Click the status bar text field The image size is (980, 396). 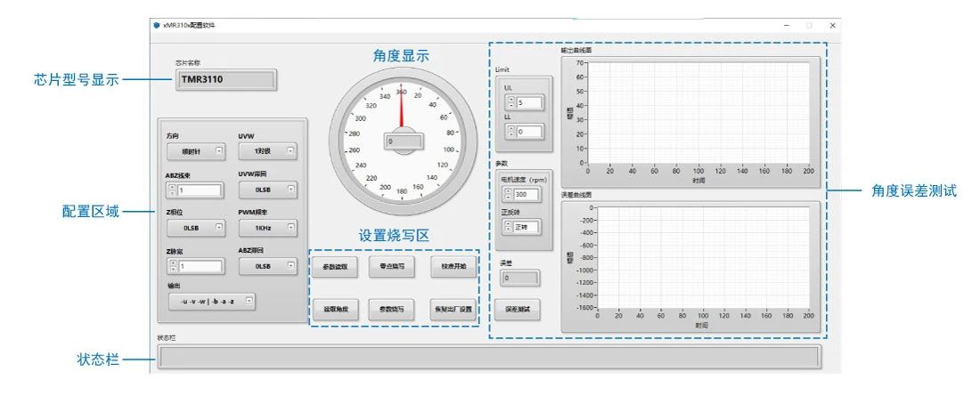(x=488, y=357)
